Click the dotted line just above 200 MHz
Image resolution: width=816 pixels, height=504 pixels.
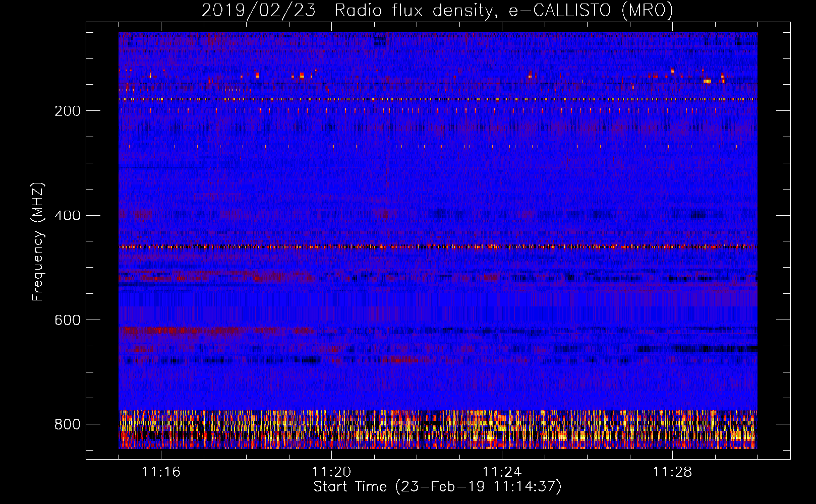click(x=438, y=99)
